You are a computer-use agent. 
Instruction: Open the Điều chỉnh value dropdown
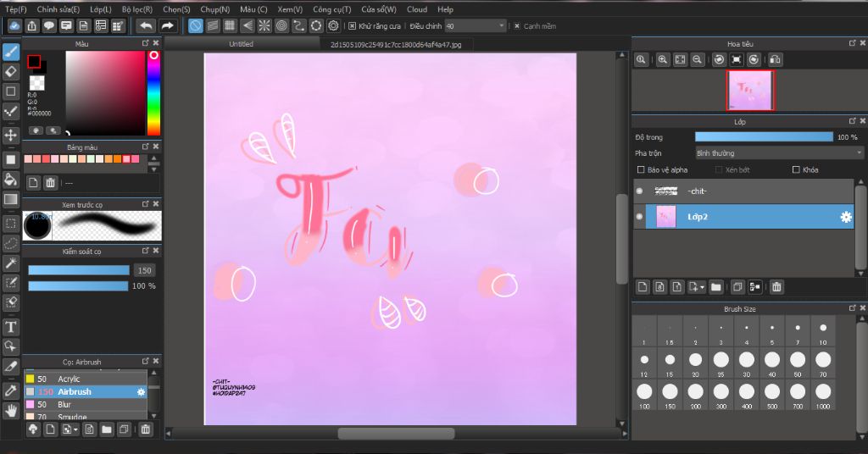pyautogui.click(x=476, y=26)
